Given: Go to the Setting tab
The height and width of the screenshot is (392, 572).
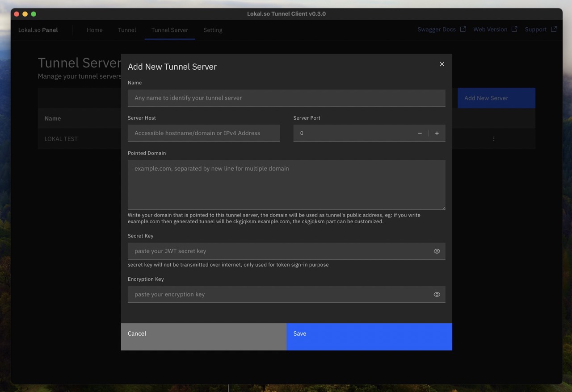Looking at the screenshot, I should tap(213, 30).
